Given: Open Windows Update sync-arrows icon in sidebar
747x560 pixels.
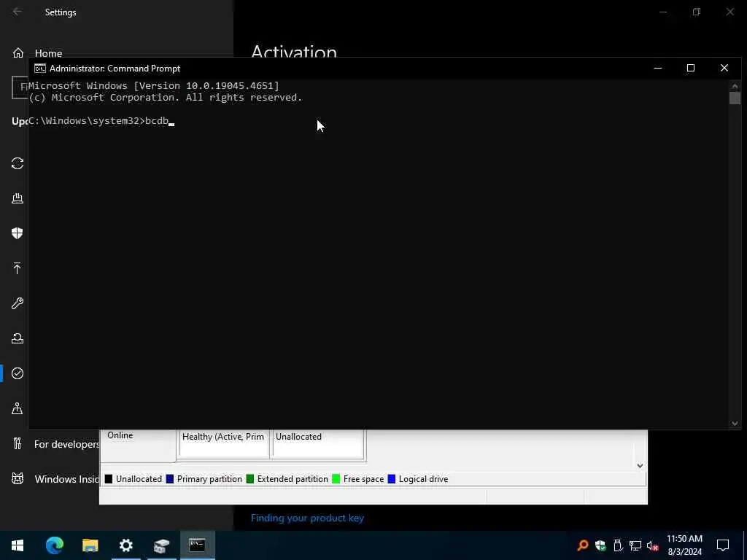Looking at the screenshot, I should click(x=18, y=163).
